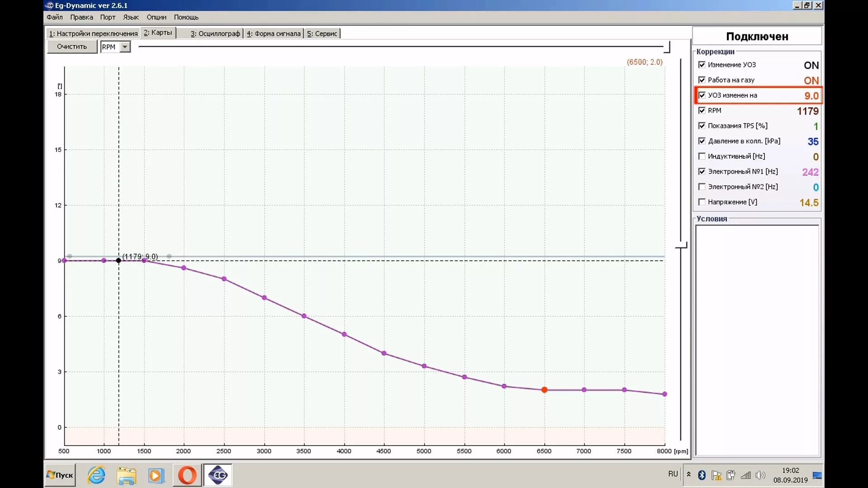Viewport: 868px width, 488px height.
Task: Click the Bluetooth tray icon
Action: point(702,475)
